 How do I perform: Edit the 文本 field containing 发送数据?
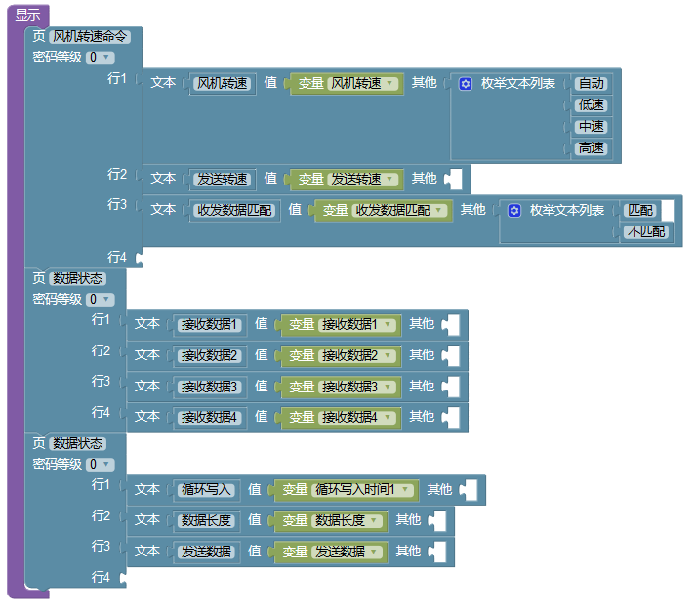point(206,553)
